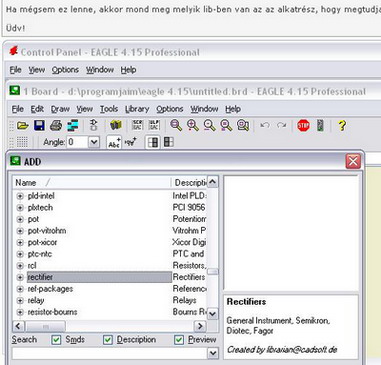Click the library list scroll up arrow
Viewport: 381px width, 365px height.
click(x=213, y=182)
